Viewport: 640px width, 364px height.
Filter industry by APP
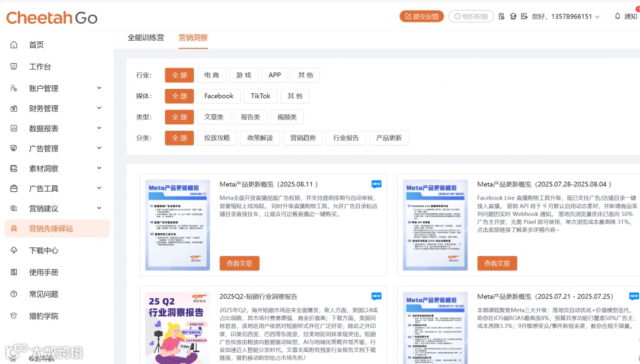point(275,75)
